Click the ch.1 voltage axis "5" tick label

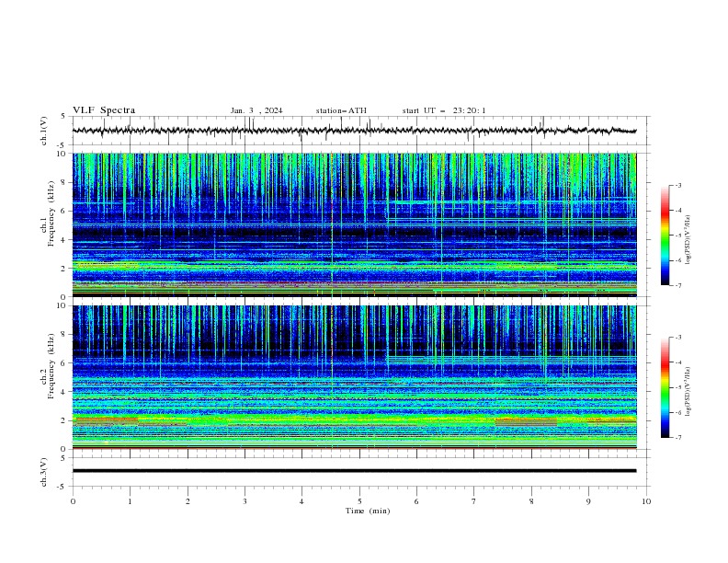[63, 117]
